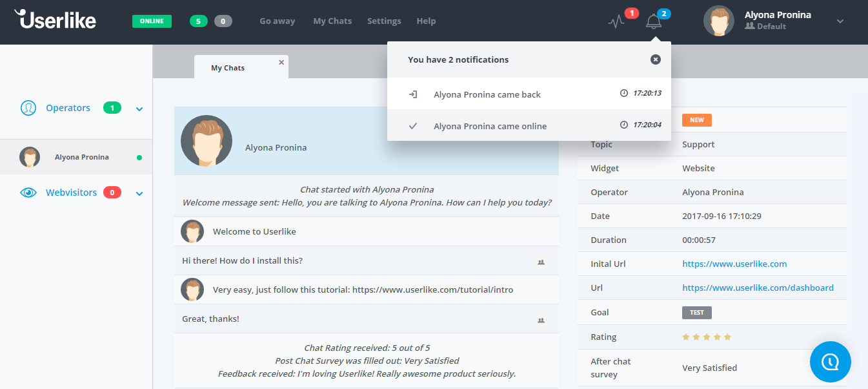Screen dimensions: 868x389
Task: Open the userlike.com/dashboard Url link
Action: 758,288
